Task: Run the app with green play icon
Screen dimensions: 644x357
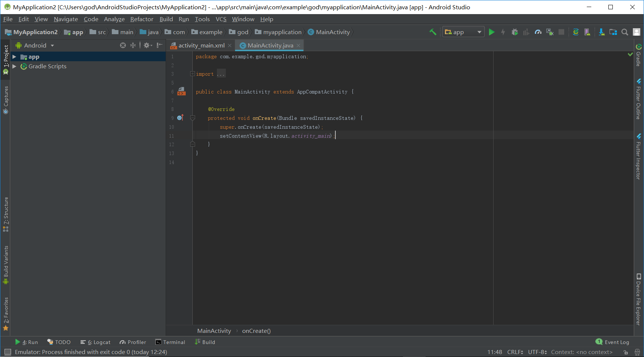Action: point(491,32)
